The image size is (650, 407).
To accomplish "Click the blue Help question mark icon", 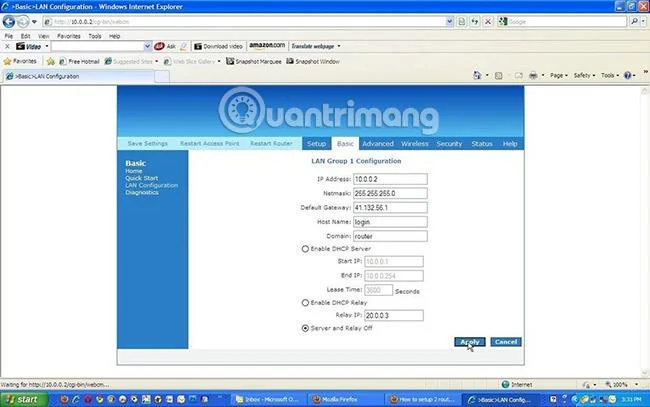I will 628,75.
